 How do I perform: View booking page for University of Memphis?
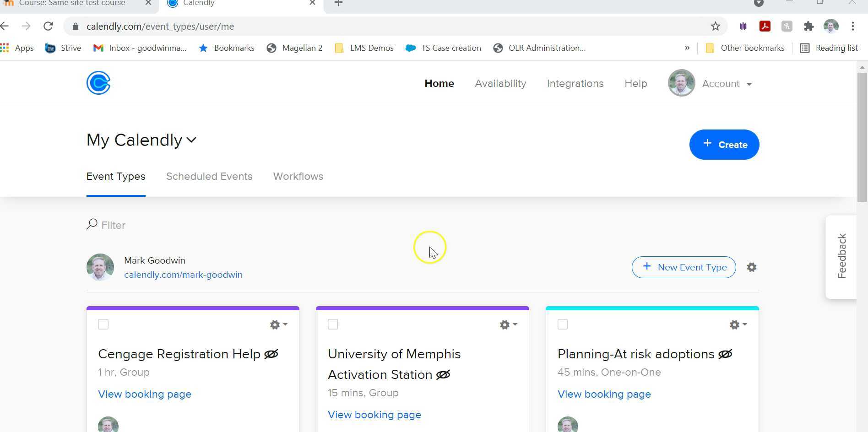point(374,415)
